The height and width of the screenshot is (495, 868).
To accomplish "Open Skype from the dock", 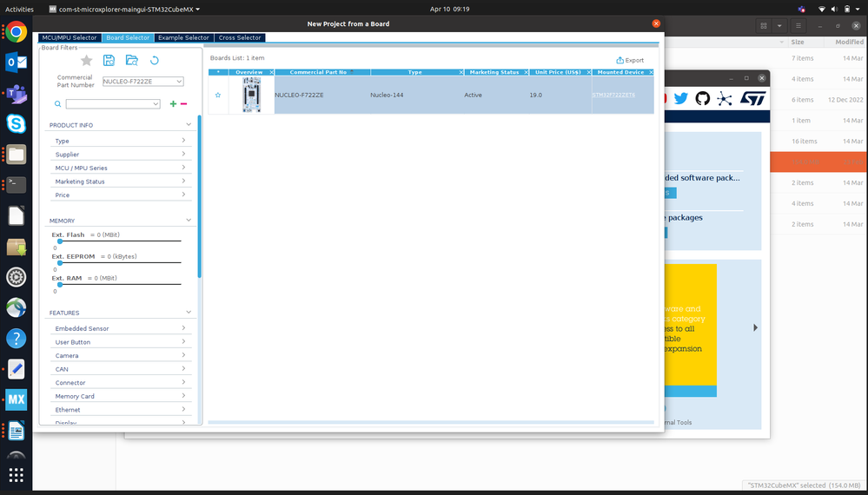I will 16,124.
